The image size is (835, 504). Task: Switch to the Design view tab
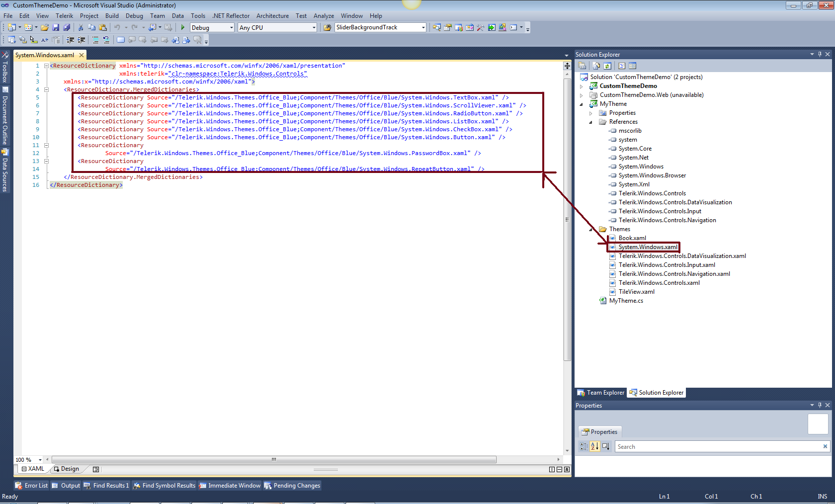[67, 469]
